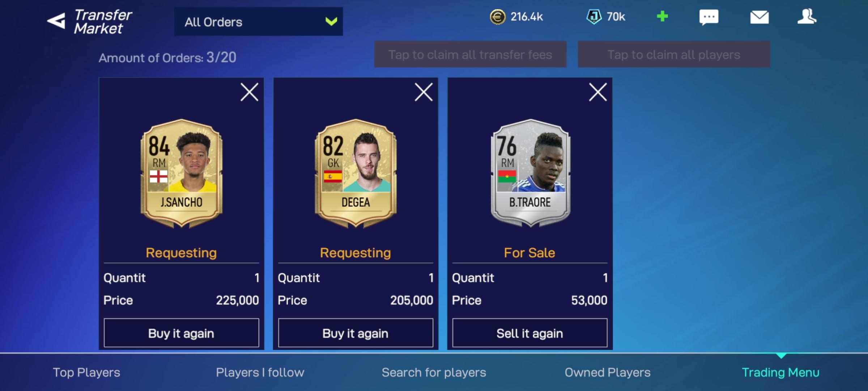
Task: Tap to claim all transfer fees
Action: pyautogui.click(x=470, y=54)
